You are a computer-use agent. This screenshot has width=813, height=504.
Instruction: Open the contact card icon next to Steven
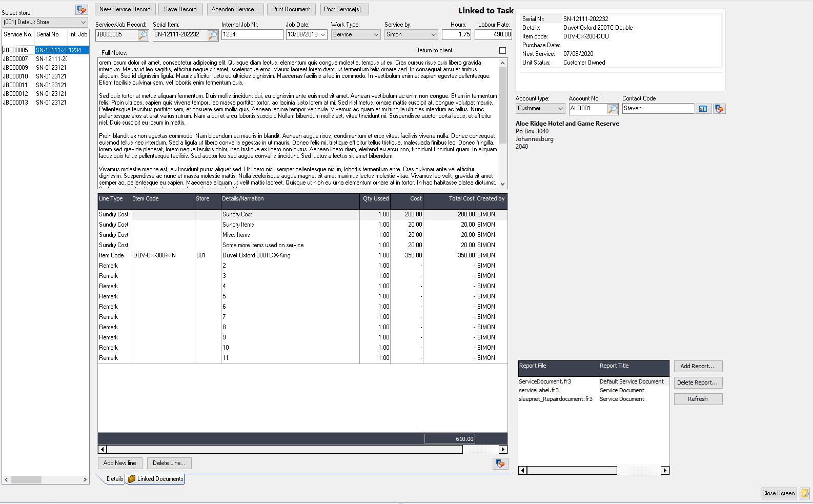(703, 109)
